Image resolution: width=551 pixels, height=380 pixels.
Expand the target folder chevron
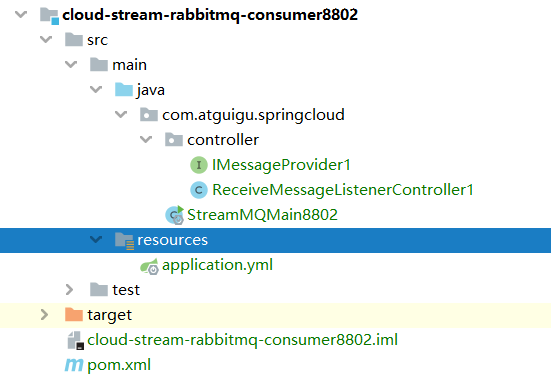44,315
